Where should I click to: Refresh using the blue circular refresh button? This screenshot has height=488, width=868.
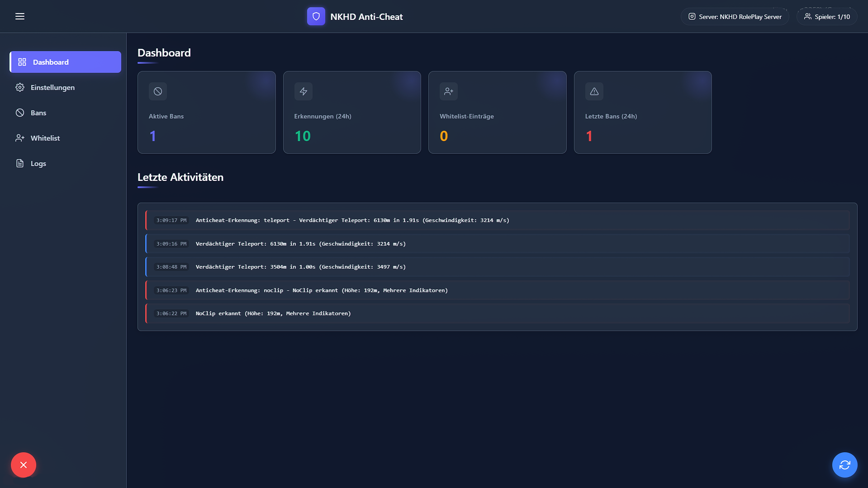point(844,464)
